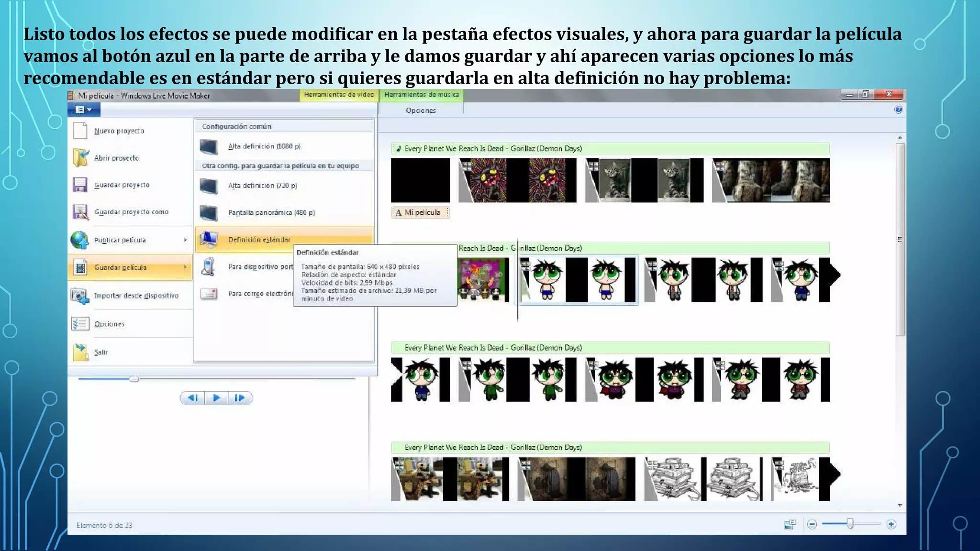Screen dimensions: 980x551
Task: Click the preview seek bar handle
Action: coord(134,379)
